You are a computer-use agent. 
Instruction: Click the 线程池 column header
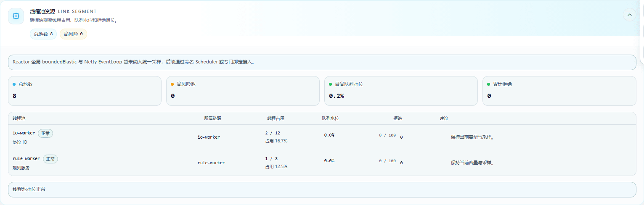coord(19,118)
